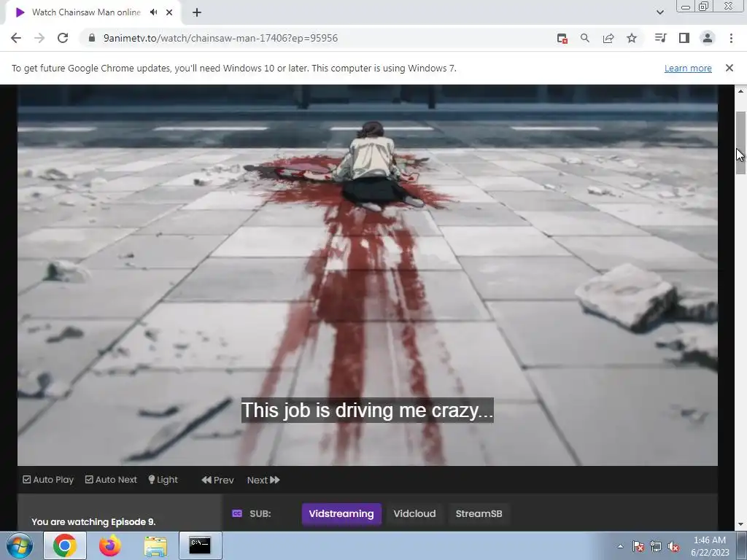Launch Firefox from the taskbar

(x=110, y=545)
